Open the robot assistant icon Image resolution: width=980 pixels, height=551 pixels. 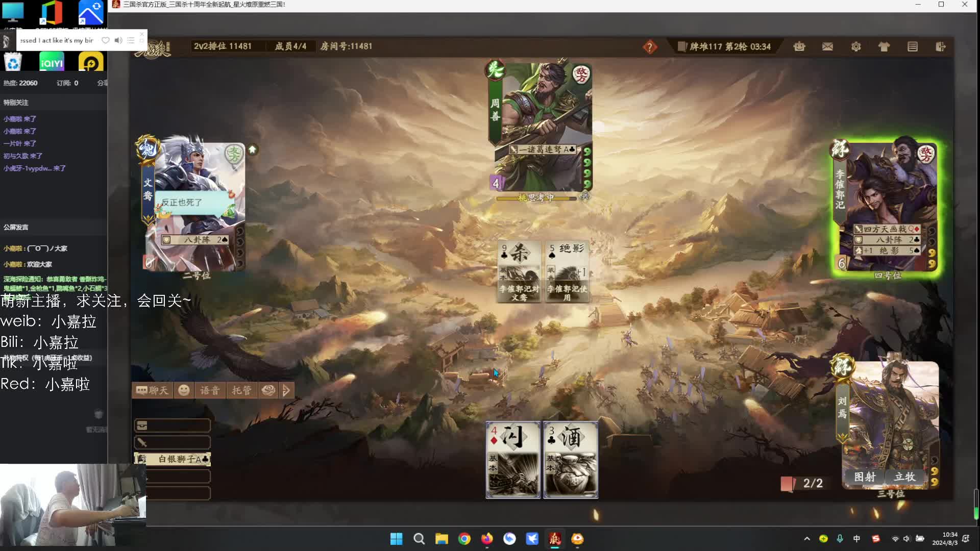click(799, 47)
